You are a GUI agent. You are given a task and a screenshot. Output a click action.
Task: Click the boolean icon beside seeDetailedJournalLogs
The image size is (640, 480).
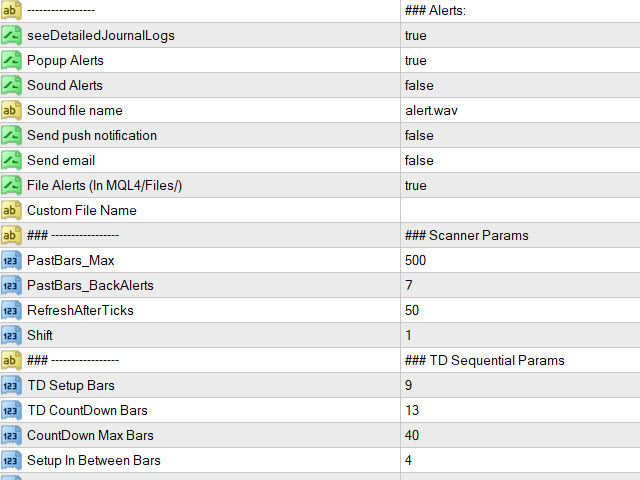[11, 35]
